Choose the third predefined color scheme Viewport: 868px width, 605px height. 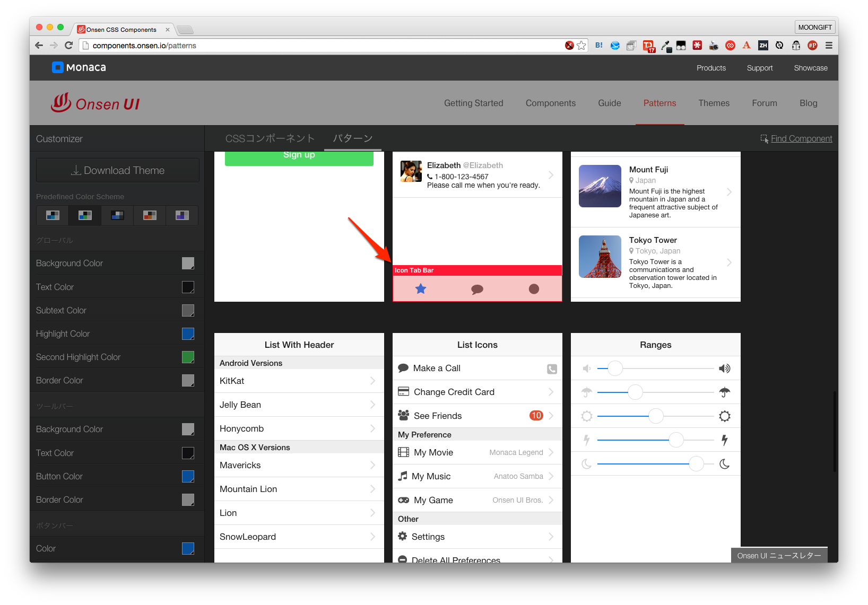coord(117,215)
